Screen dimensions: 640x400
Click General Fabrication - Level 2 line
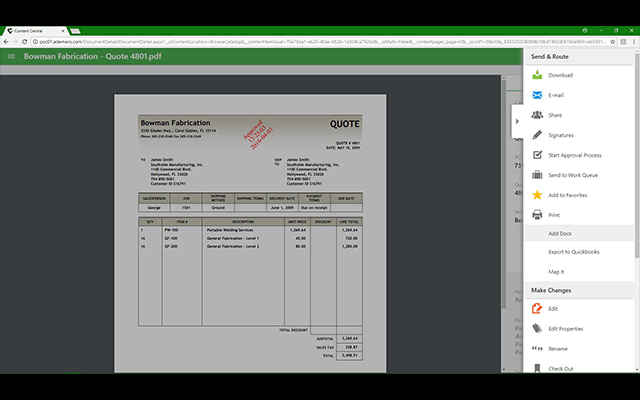(233, 246)
